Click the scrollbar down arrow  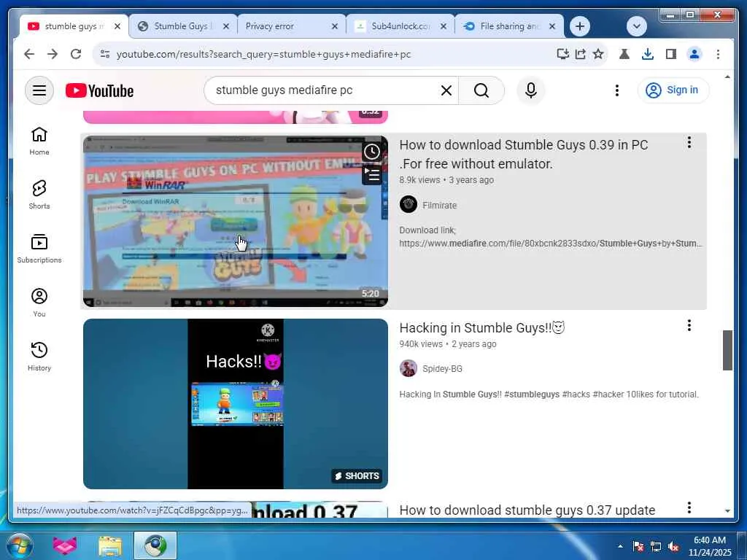pos(727,511)
